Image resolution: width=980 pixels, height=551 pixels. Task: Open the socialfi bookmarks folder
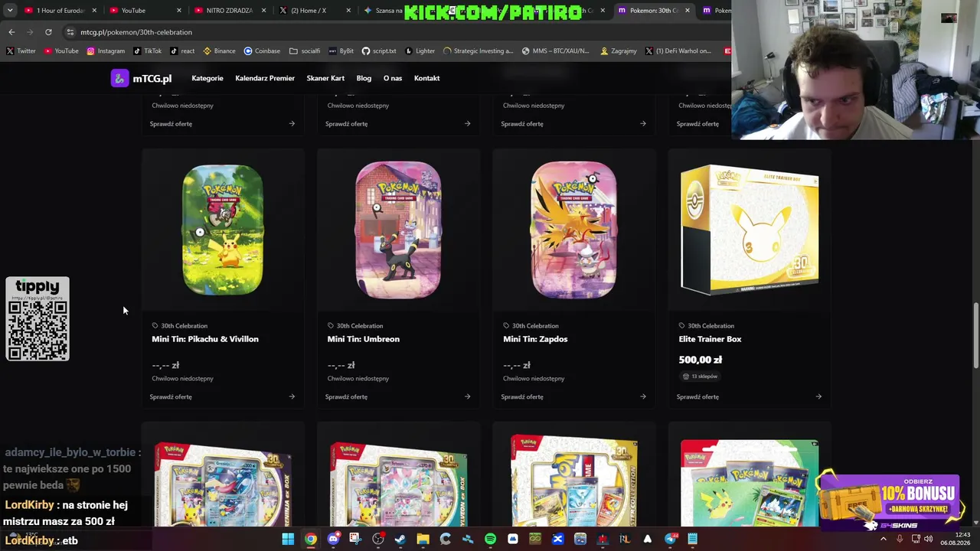click(305, 51)
